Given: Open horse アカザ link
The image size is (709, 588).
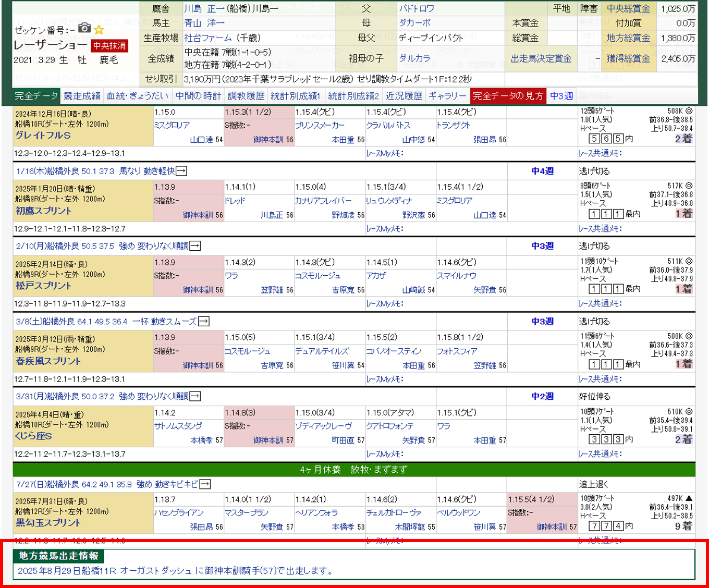Looking at the screenshot, I should tap(376, 276).
